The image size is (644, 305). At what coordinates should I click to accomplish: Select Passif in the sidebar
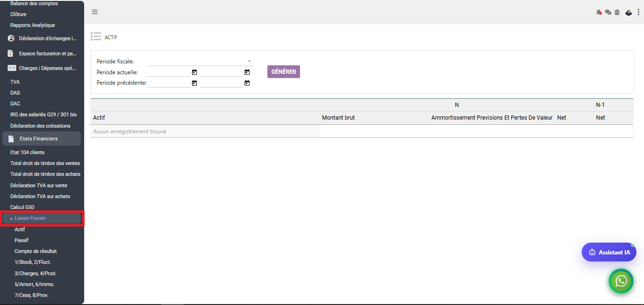pos(21,240)
